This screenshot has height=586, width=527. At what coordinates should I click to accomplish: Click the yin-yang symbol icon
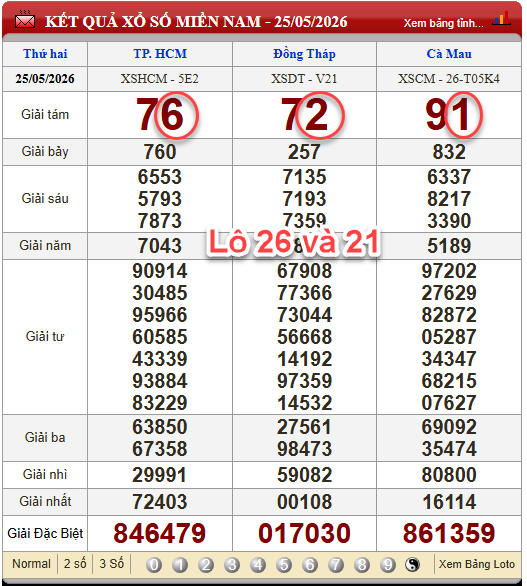(x=412, y=565)
